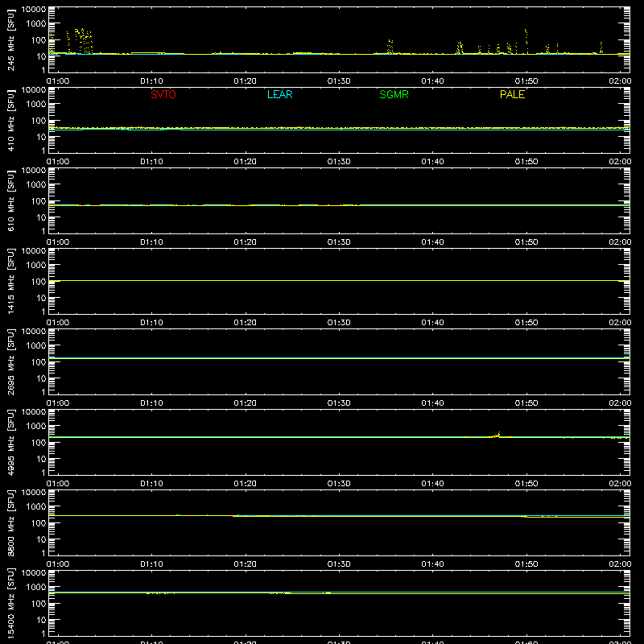This screenshot has height=644, width=644.
Task: Click the tall burst spike at 01:50 in 245 MHz plot
Action: [526, 41]
